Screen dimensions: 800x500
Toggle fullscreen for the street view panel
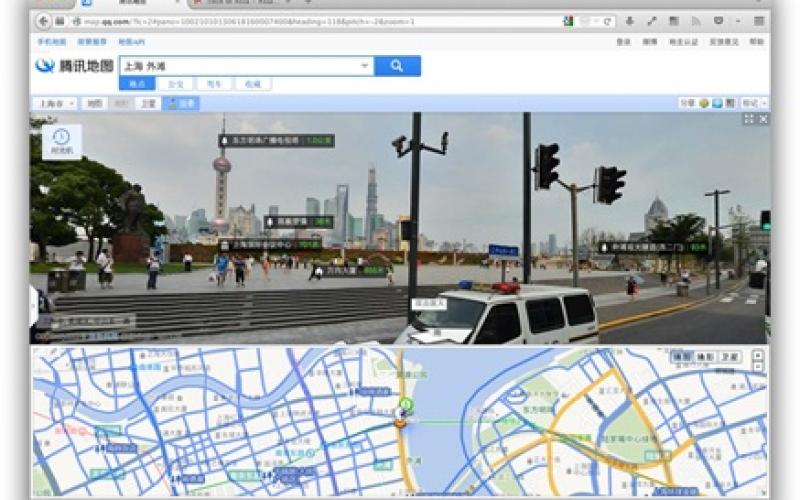click(748, 119)
